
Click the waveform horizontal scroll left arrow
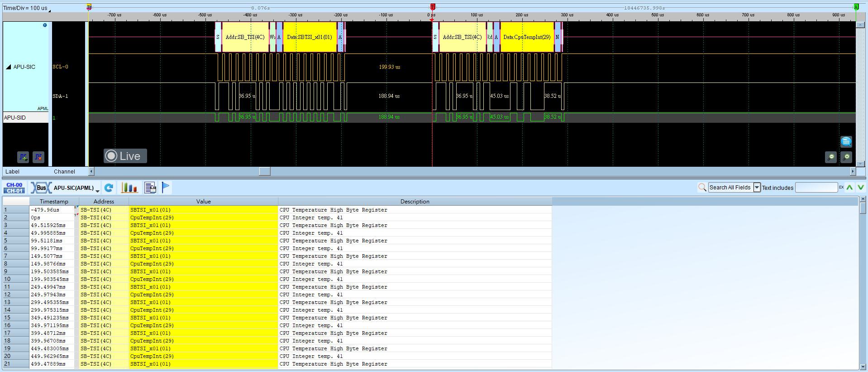91,171
